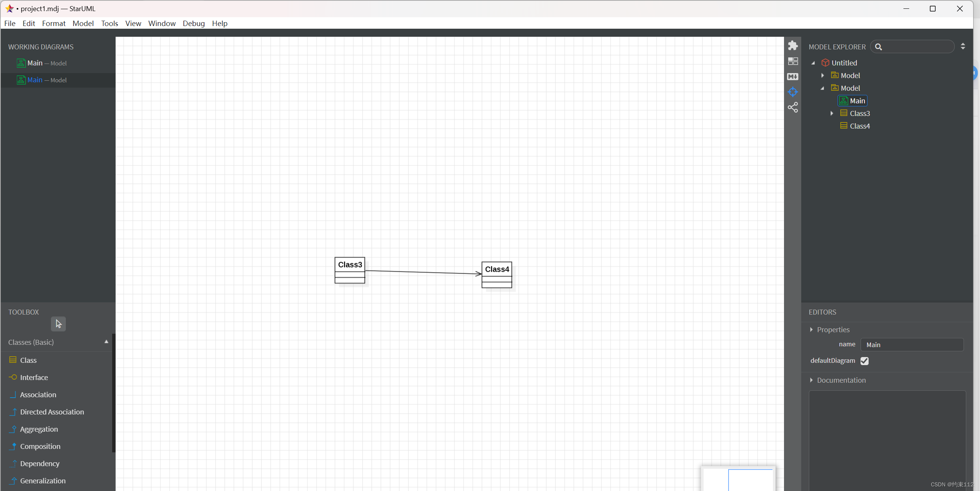Select the Directed Association tool
The height and width of the screenshot is (491, 980).
(x=52, y=411)
